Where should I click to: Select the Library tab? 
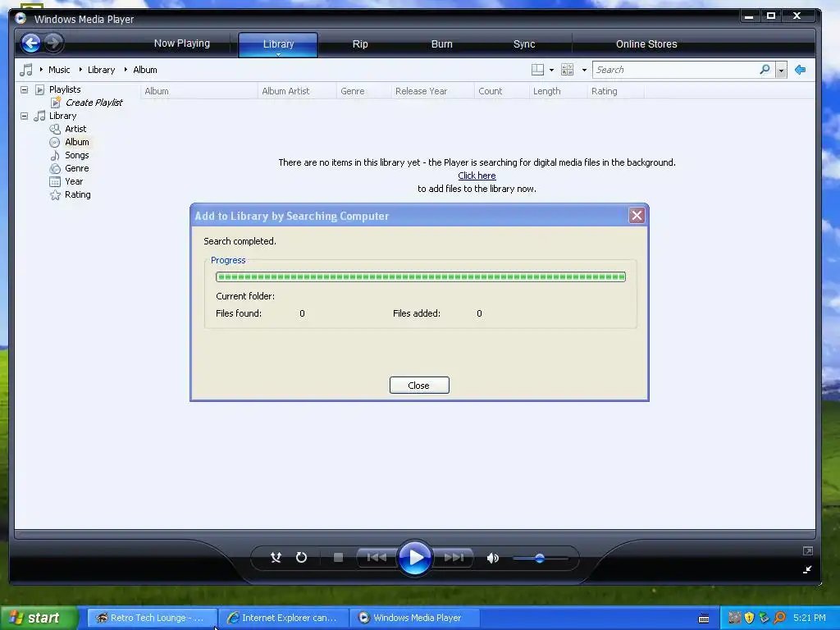tap(278, 44)
